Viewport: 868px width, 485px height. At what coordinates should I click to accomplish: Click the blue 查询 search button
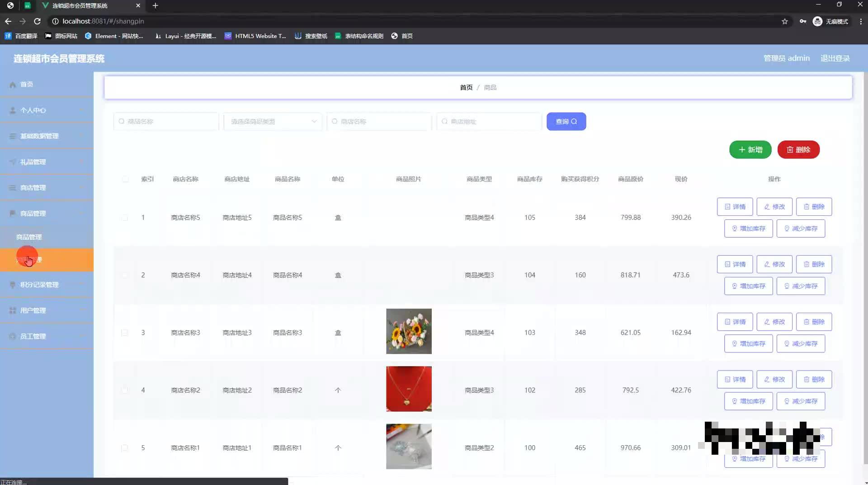(x=566, y=121)
